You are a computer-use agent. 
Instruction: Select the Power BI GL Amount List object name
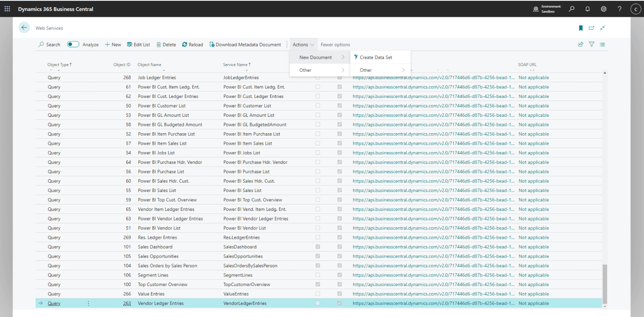click(x=163, y=115)
